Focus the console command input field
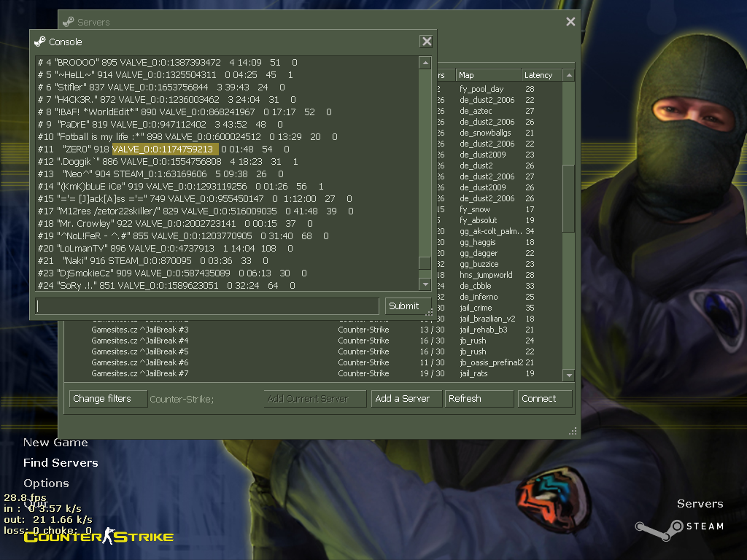The height and width of the screenshot is (560, 747). point(207,306)
